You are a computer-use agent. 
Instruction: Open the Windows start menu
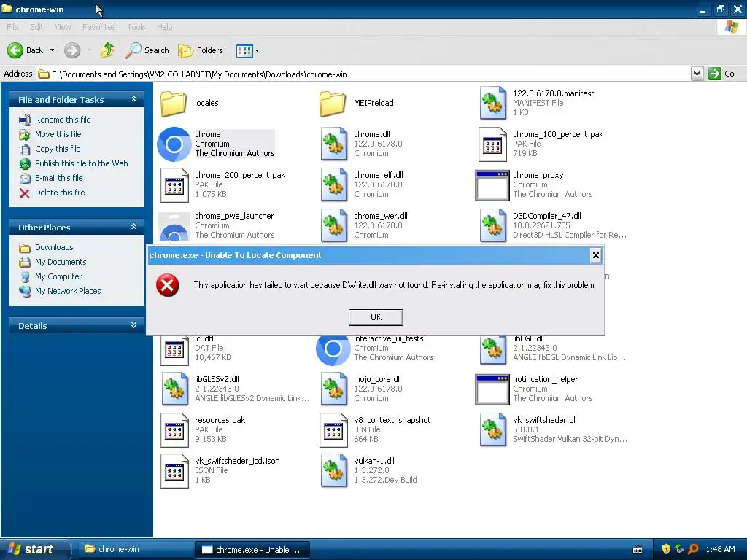coord(34,549)
